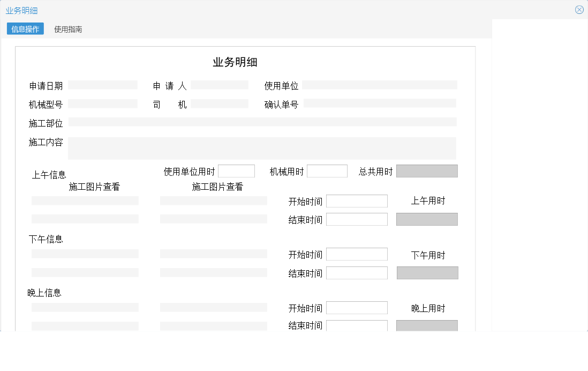Click the evening 开始时间 field under 晚上信息

tap(357, 307)
